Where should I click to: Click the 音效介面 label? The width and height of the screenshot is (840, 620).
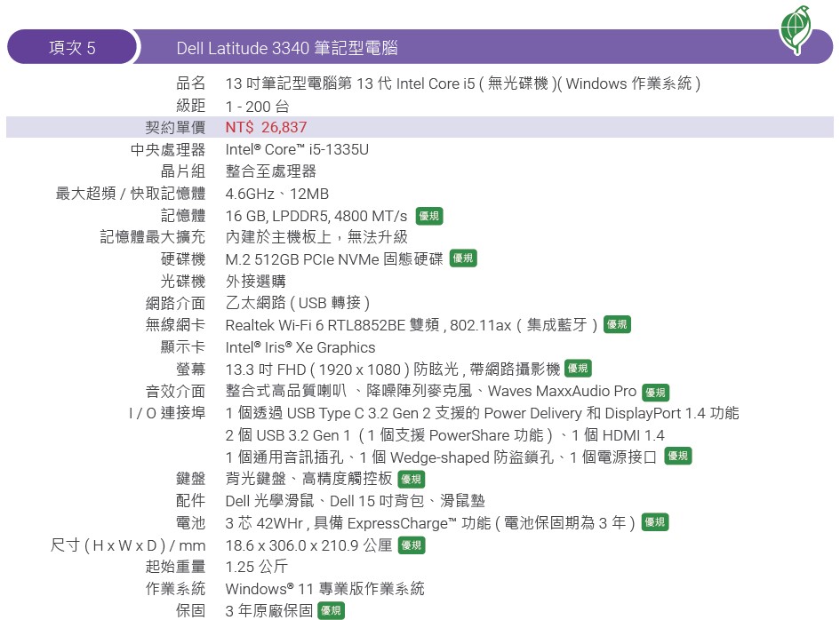click(x=176, y=392)
